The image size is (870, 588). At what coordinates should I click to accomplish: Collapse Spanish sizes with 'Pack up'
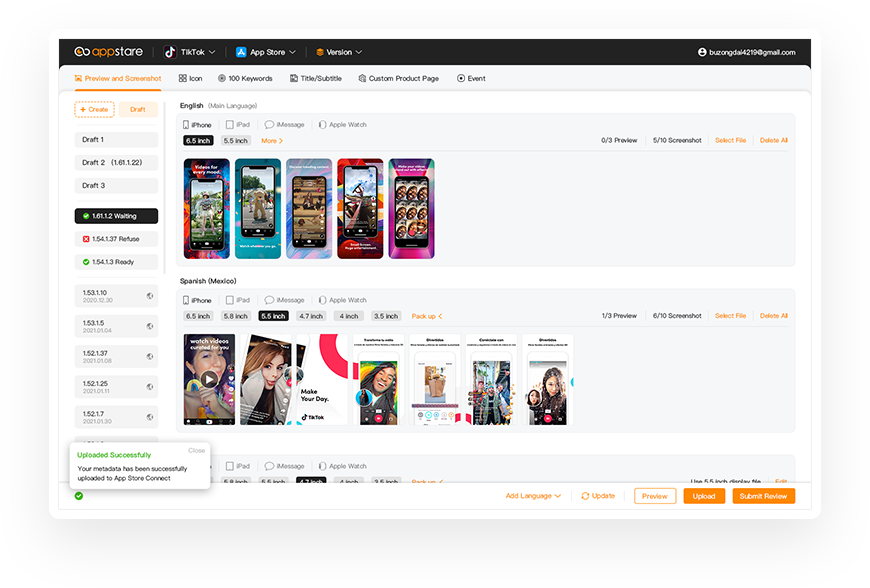(428, 315)
